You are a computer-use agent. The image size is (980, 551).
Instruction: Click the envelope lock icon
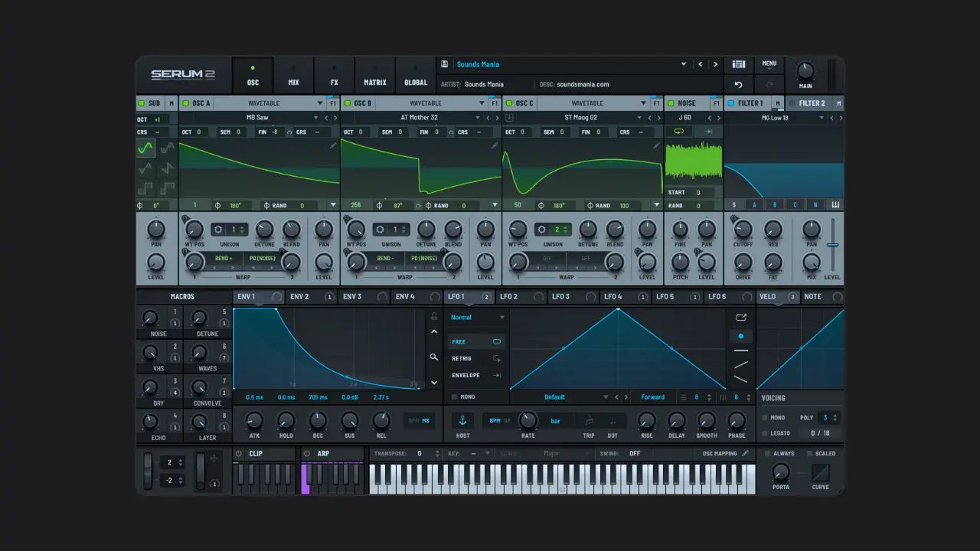click(434, 316)
